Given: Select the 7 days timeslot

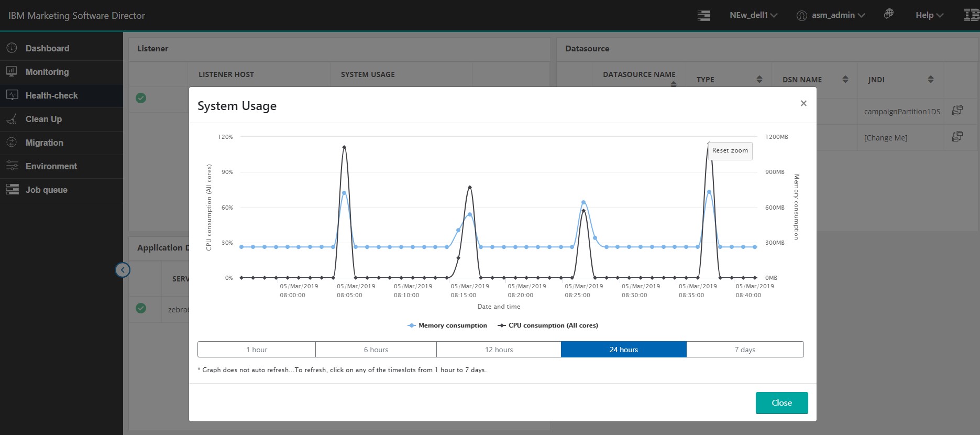Looking at the screenshot, I should coord(745,350).
